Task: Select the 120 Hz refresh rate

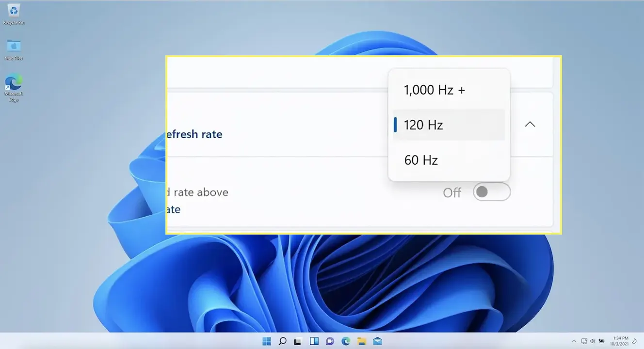Action: coord(449,125)
